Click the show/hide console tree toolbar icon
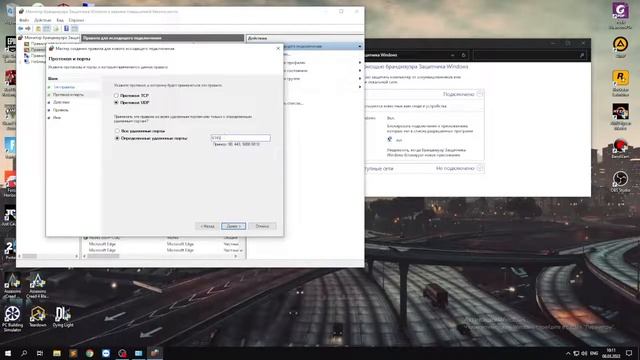 [x=47, y=29]
